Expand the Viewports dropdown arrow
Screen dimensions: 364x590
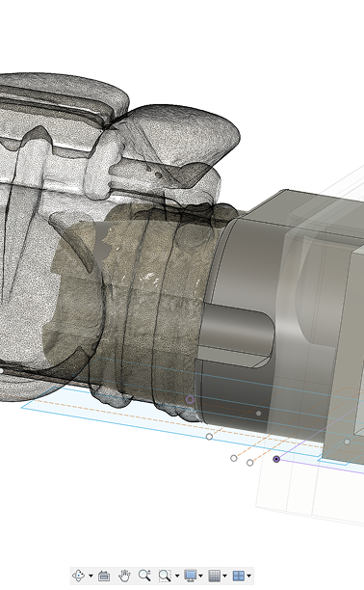coord(249,576)
